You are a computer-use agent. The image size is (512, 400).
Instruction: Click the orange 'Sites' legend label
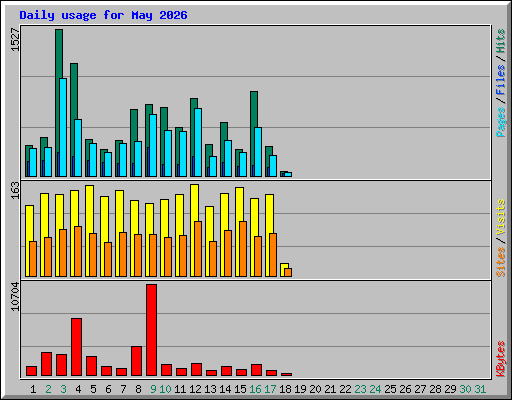tap(501, 262)
